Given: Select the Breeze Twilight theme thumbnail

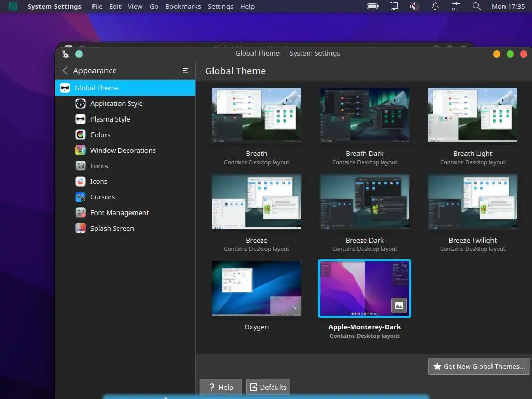Looking at the screenshot, I should (x=473, y=202).
